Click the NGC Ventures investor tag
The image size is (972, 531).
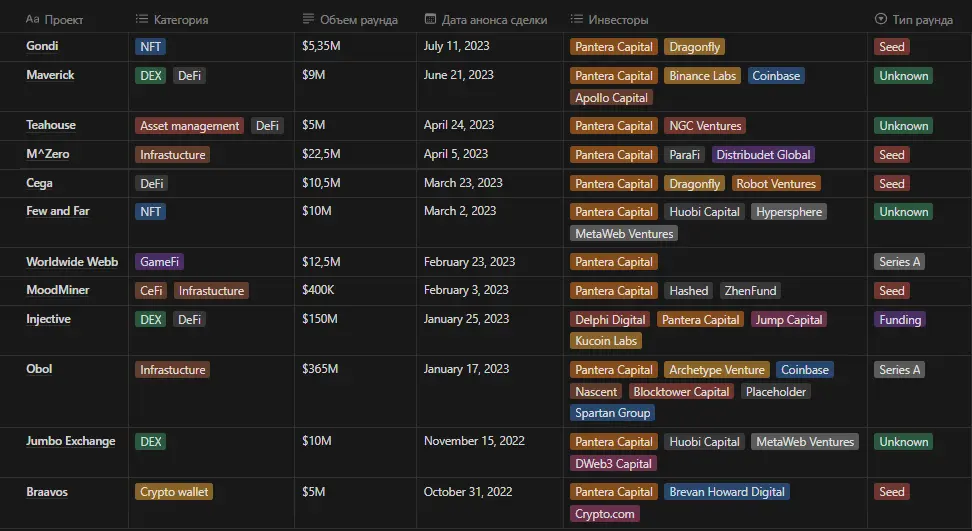click(705, 126)
